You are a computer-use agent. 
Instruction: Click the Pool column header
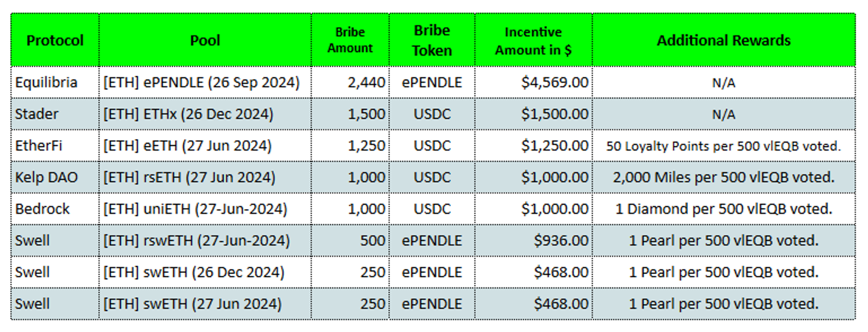pos(205,41)
